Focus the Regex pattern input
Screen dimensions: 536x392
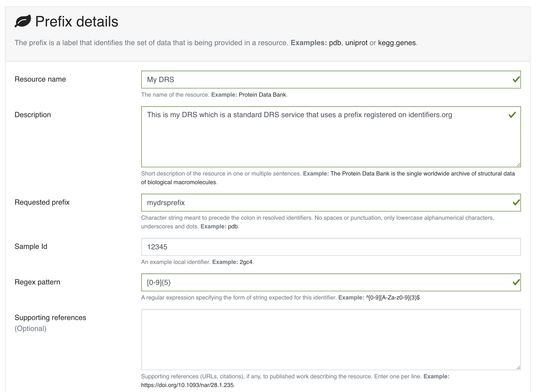pos(309,282)
